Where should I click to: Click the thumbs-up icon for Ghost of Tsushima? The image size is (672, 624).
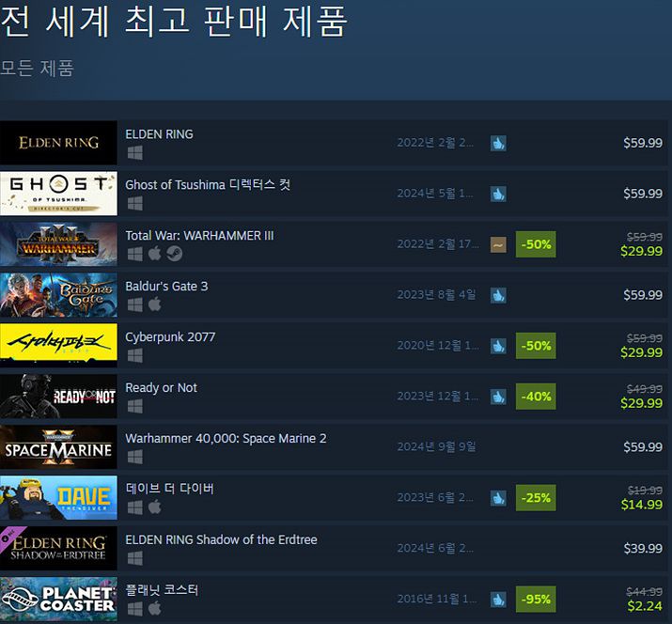coord(498,194)
